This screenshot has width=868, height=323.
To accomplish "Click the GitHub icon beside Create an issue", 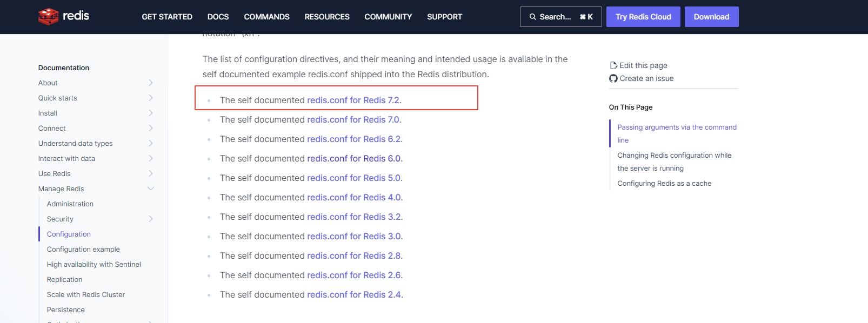I will (613, 78).
